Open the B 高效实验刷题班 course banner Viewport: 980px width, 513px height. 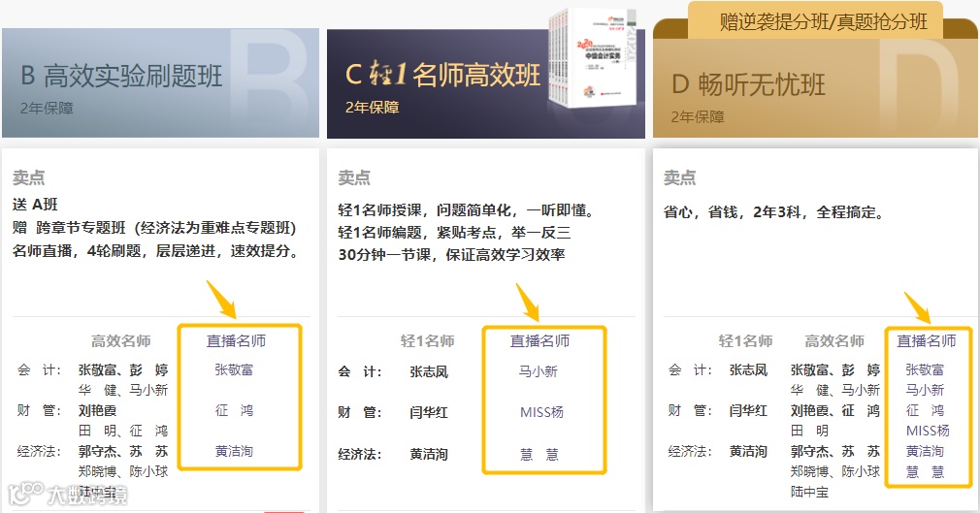pos(161,83)
